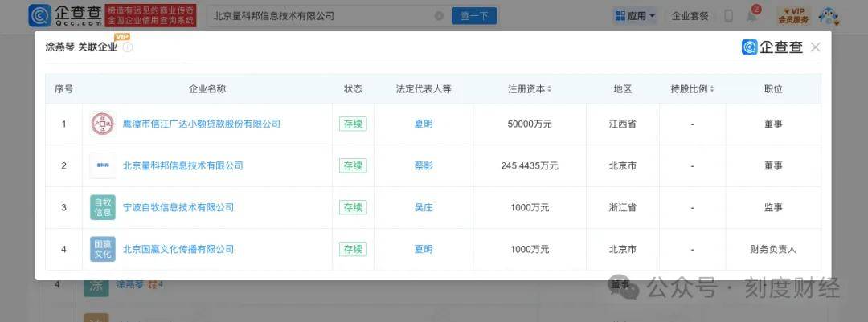The height and width of the screenshot is (322, 868).
Task: Click 存续 status tag for 北京量科邦
Action: coord(353,165)
